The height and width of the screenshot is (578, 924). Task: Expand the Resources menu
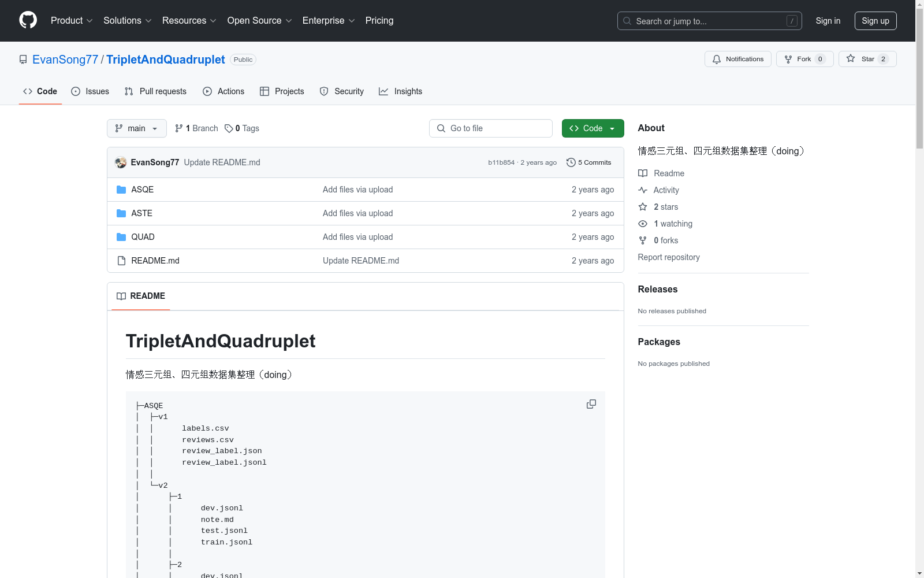(x=189, y=21)
